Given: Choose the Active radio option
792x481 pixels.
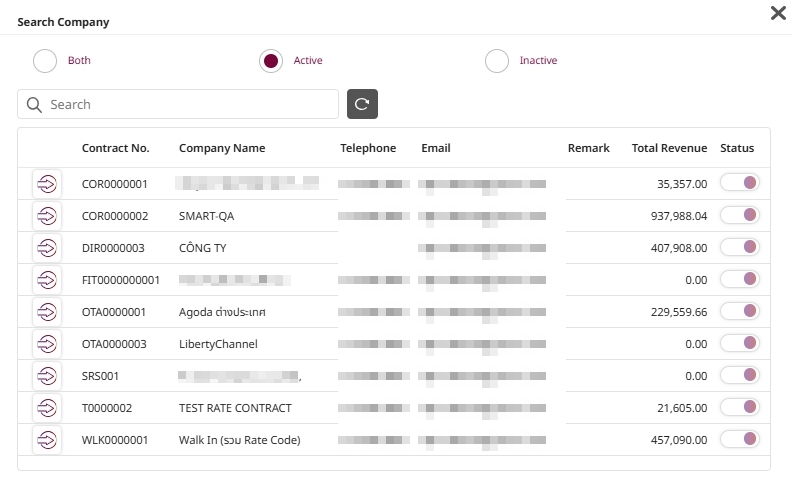Looking at the screenshot, I should tap(271, 61).
